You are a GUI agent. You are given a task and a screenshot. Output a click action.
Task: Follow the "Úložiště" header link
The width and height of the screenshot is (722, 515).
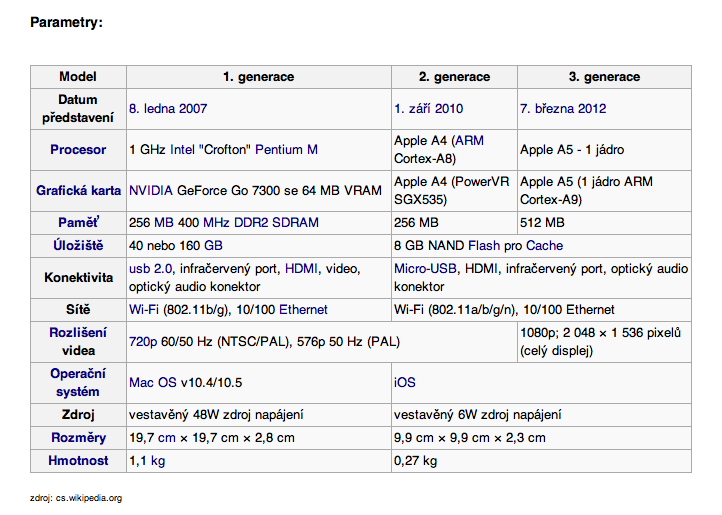[78, 246]
